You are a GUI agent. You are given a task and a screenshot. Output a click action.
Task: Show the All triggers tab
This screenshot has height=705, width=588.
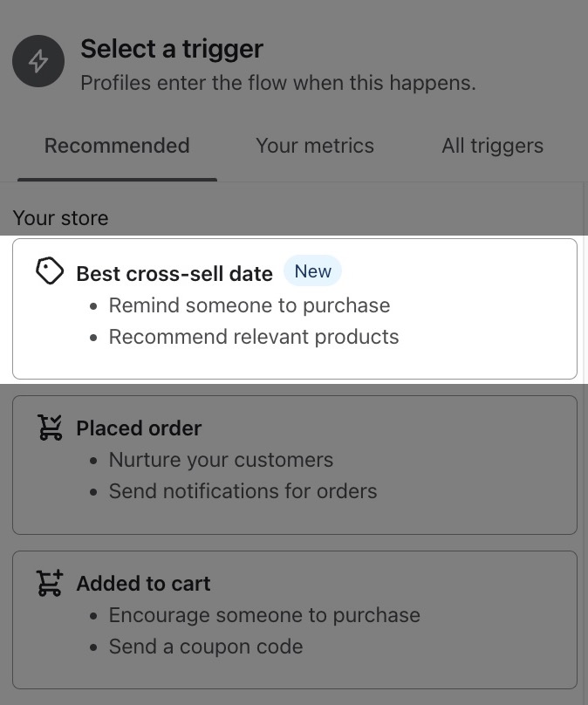(x=492, y=146)
